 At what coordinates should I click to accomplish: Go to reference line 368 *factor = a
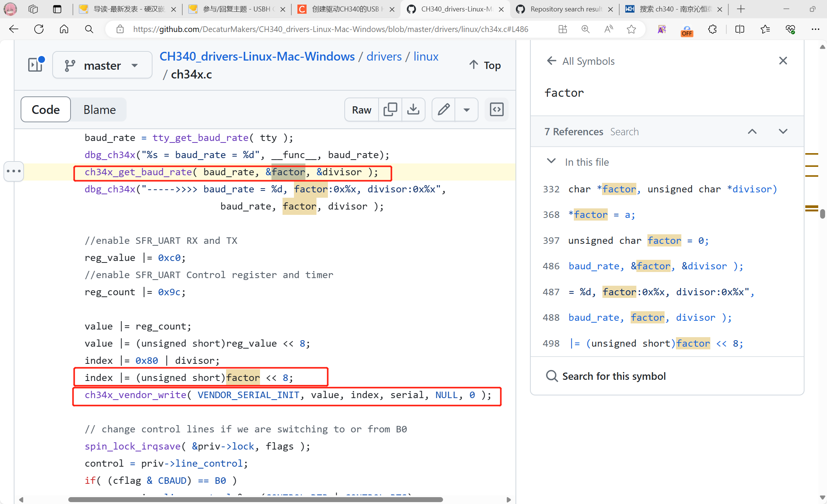[x=667, y=215]
